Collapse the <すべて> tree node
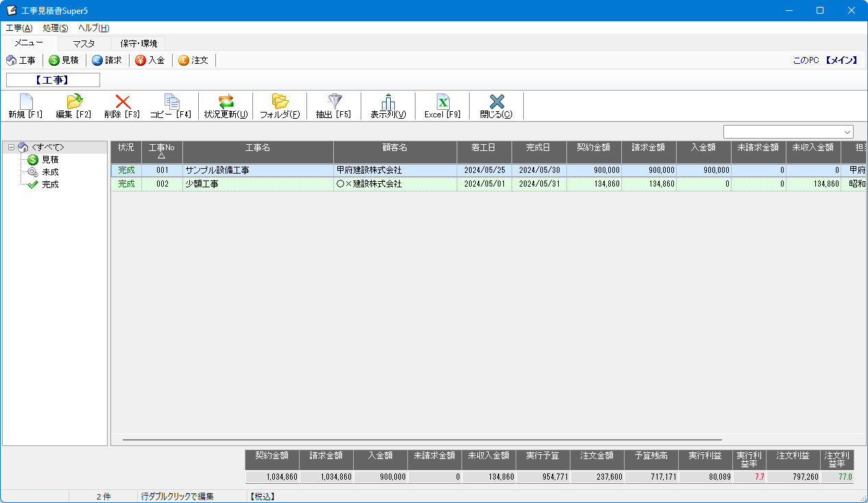 pyautogui.click(x=11, y=147)
